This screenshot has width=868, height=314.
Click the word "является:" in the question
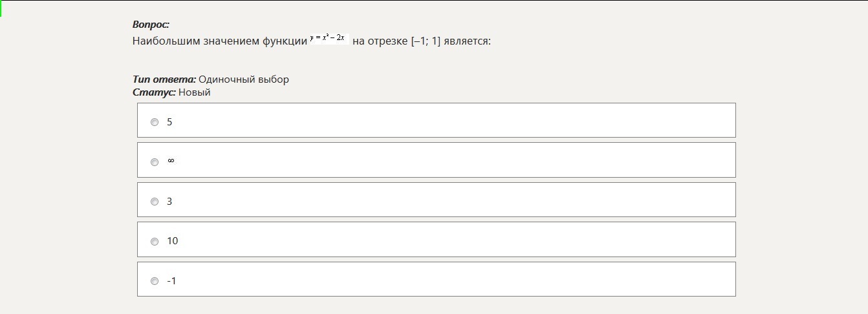point(468,41)
